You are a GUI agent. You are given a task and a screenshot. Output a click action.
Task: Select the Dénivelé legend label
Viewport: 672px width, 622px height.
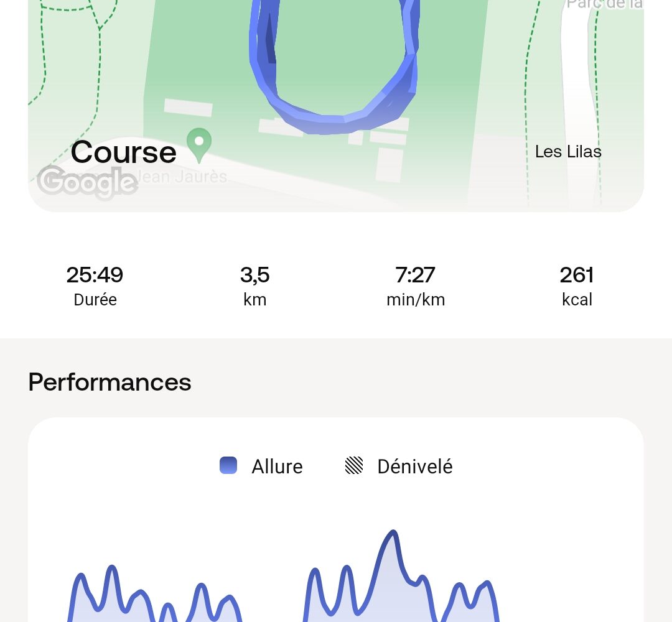click(x=415, y=466)
